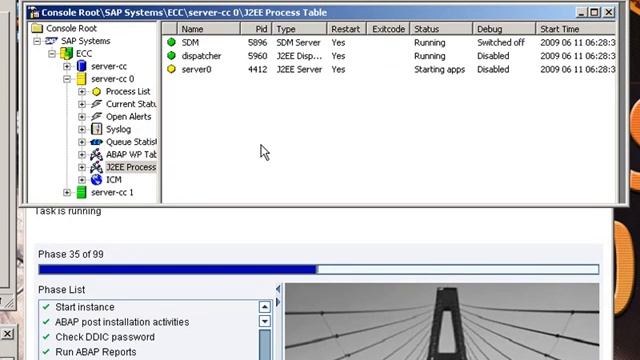The height and width of the screenshot is (360, 640).
Task: Sort by the Pid column header
Action: pyautogui.click(x=256, y=29)
